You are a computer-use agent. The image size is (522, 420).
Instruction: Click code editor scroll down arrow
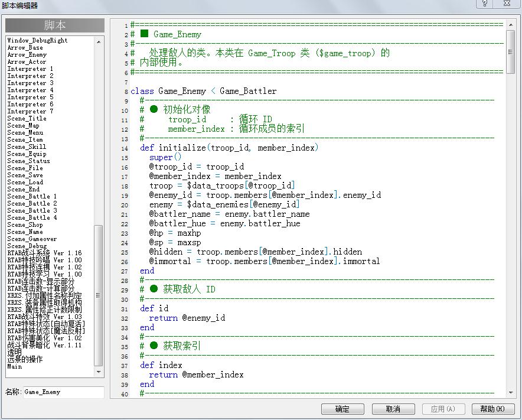pos(511,393)
